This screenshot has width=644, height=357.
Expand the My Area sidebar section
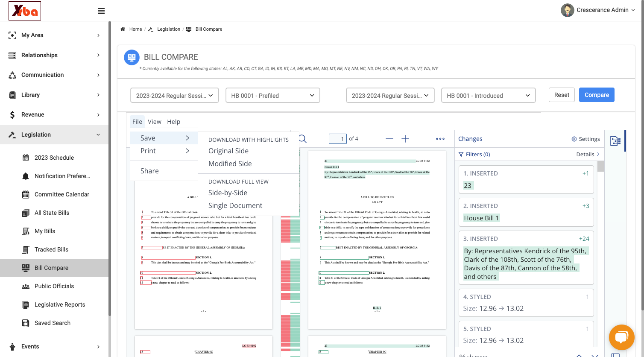click(54, 35)
